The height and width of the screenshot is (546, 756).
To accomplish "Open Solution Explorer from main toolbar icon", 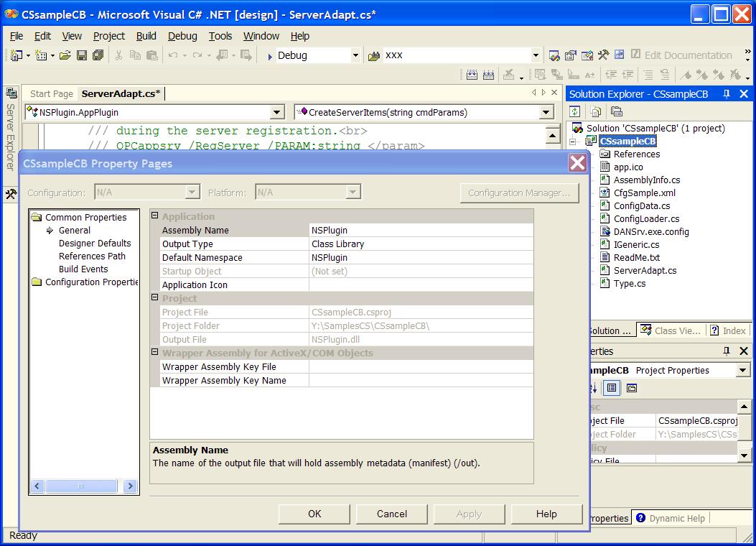I will tap(554, 55).
